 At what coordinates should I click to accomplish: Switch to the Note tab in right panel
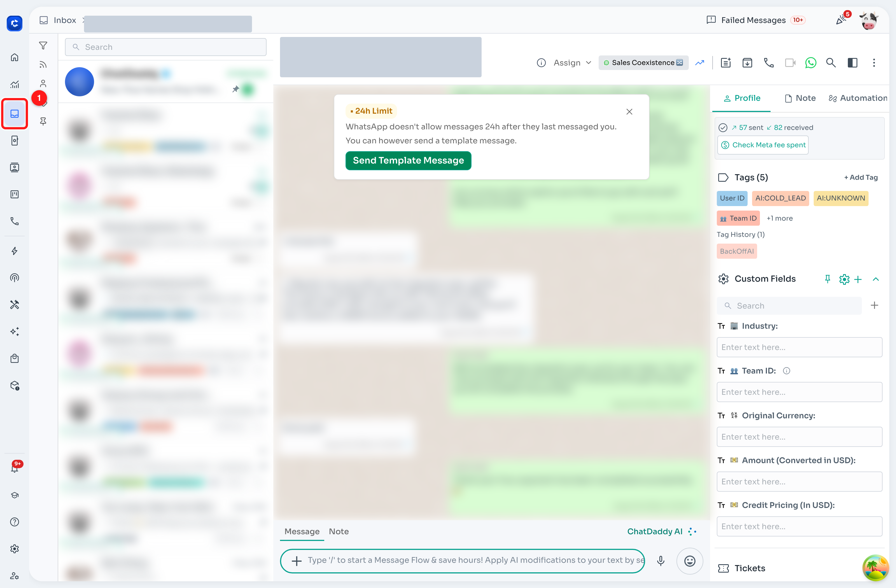click(800, 98)
